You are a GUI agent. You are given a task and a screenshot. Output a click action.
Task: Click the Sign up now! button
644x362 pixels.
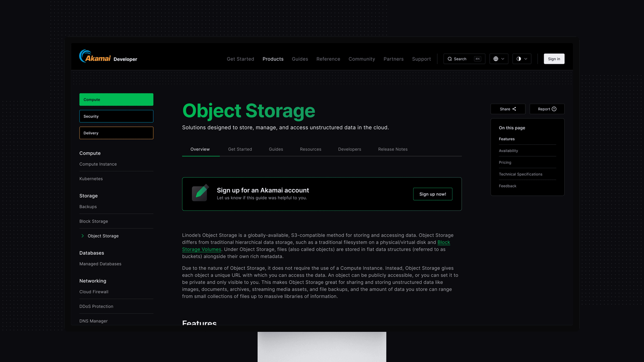click(433, 194)
